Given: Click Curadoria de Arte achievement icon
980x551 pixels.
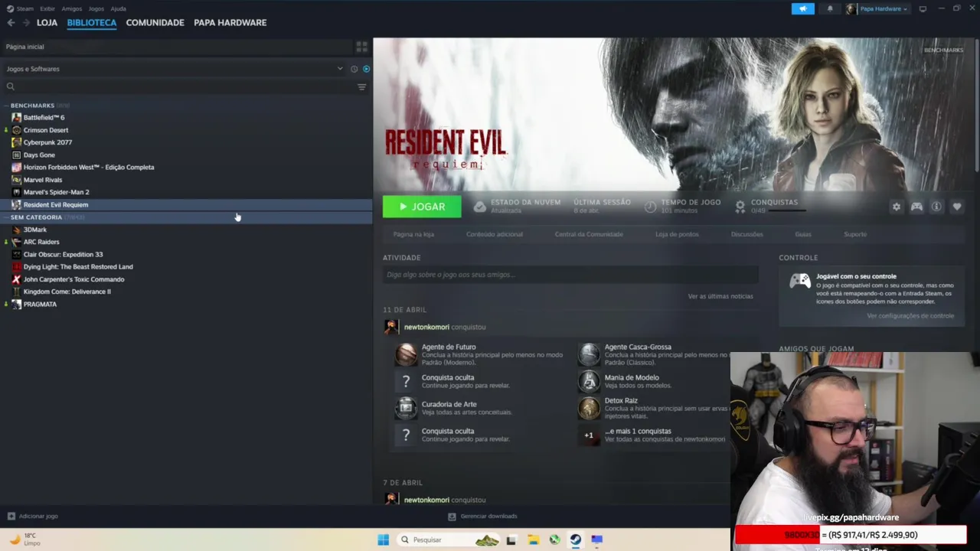Looking at the screenshot, I should coord(406,408).
